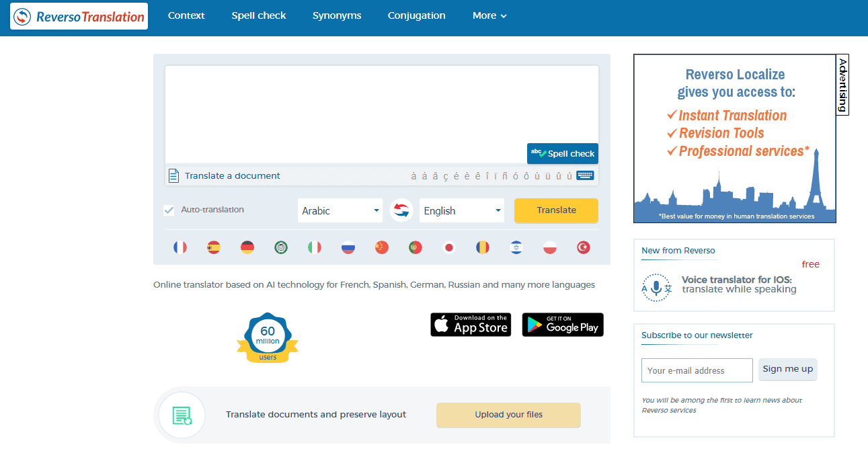Focus the e-mail address newsletter field
This screenshot has width=868, height=449.
pos(697,370)
